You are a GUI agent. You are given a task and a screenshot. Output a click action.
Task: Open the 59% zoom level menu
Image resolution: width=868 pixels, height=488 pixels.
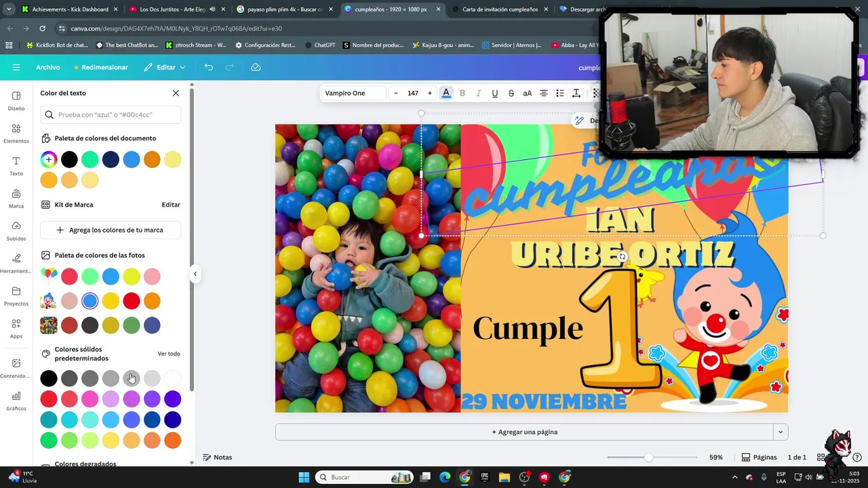[716, 457]
